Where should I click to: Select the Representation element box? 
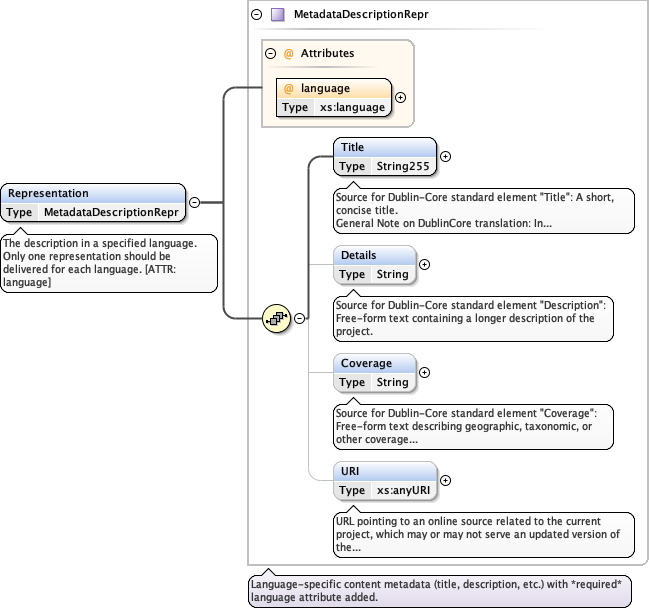[x=93, y=193]
